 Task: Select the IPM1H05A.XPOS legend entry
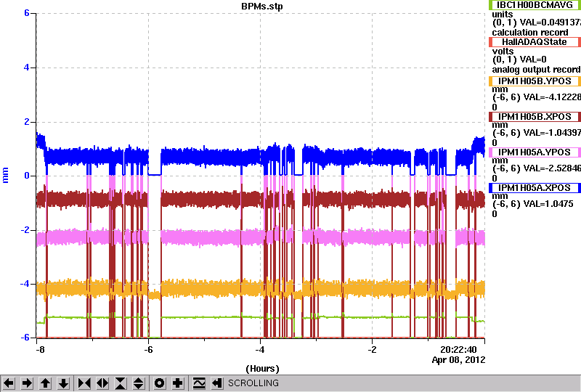click(535, 188)
